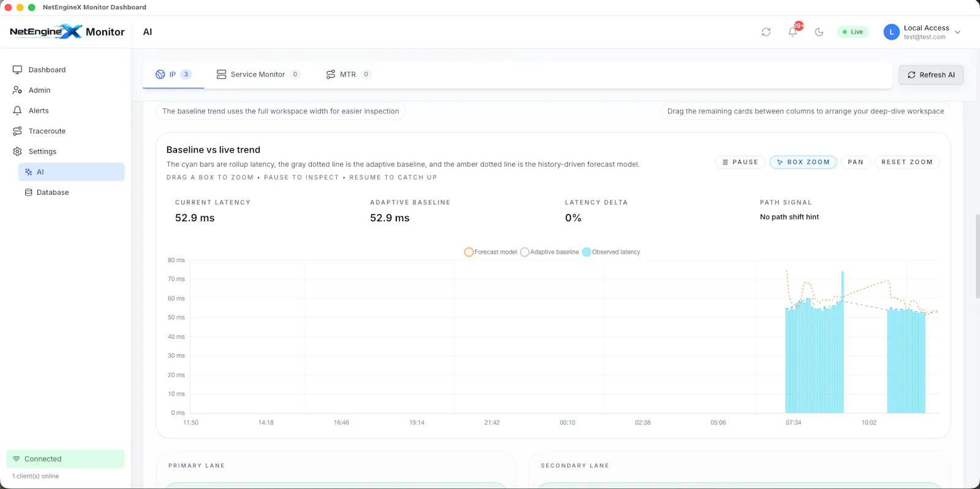Toggle the Observed latency legend series
Screen dimensions: 980x489
(611, 252)
